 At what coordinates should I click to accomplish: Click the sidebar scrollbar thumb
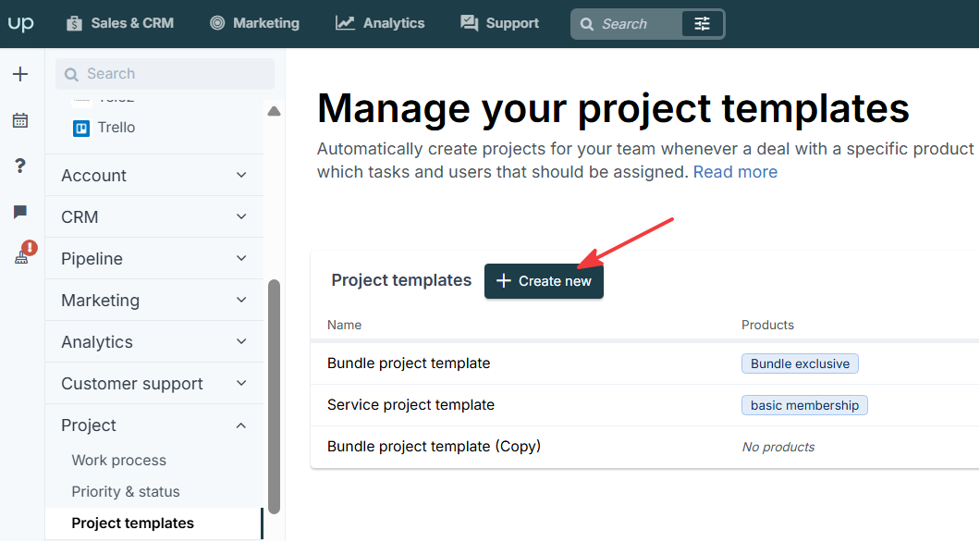click(x=274, y=397)
